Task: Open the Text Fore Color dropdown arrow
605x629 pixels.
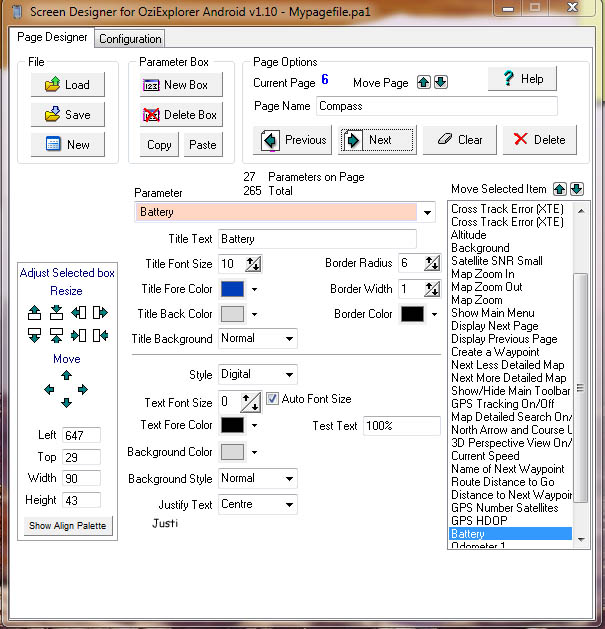Action: pyautogui.click(x=254, y=426)
